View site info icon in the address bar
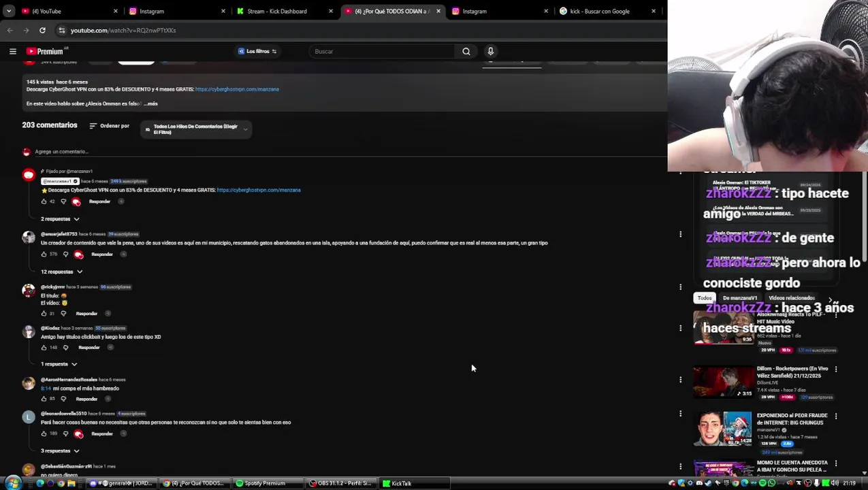The width and height of the screenshot is (868, 490). [61, 30]
